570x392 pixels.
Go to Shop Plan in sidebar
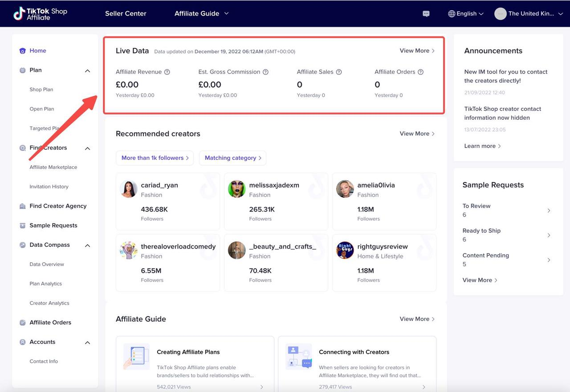(41, 90)
